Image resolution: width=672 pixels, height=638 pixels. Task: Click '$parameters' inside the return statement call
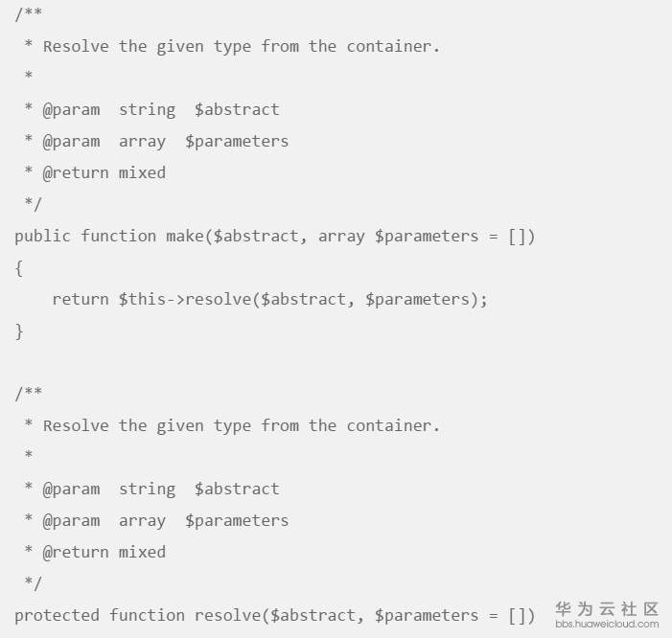point(417,299)
